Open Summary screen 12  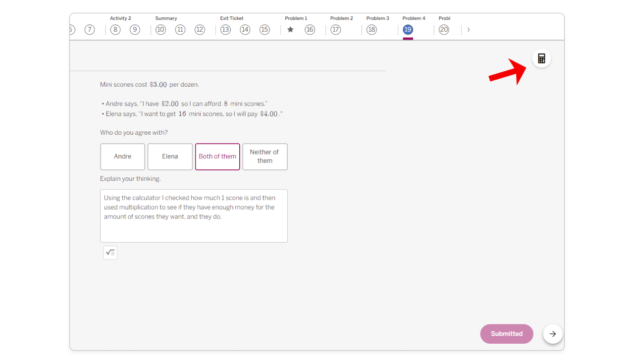(200, 30)
